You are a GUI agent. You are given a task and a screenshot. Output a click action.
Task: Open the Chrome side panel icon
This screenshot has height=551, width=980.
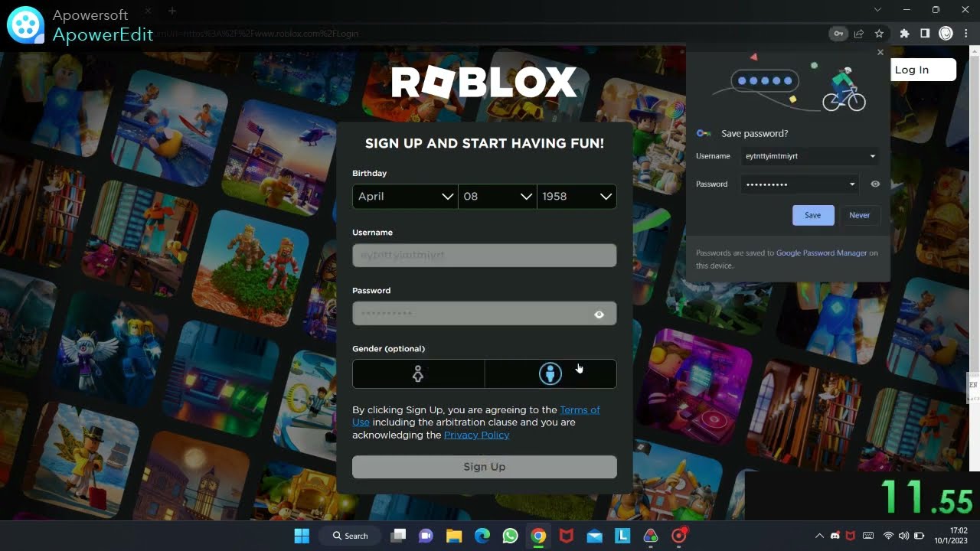[x=925, y=34]
